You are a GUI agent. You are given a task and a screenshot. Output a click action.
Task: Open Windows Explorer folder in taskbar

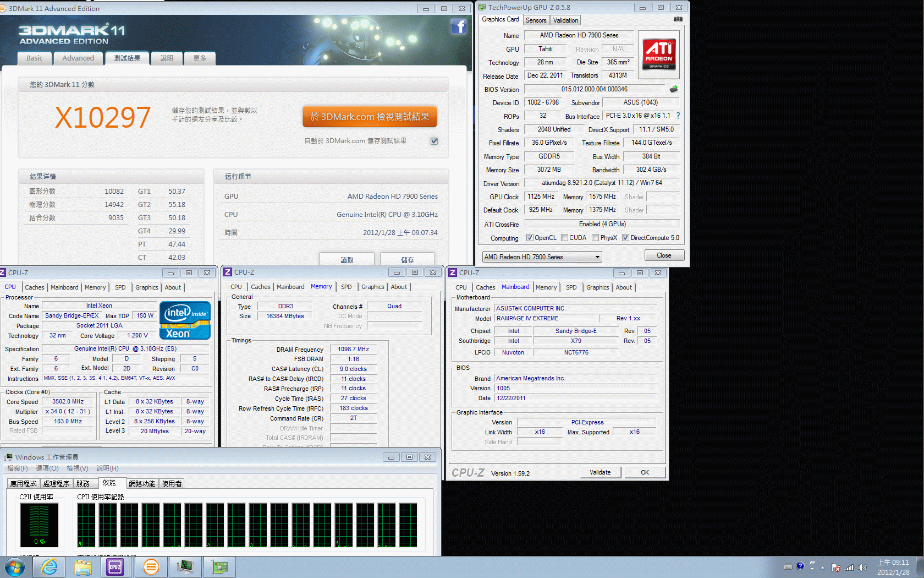(83, 567)
